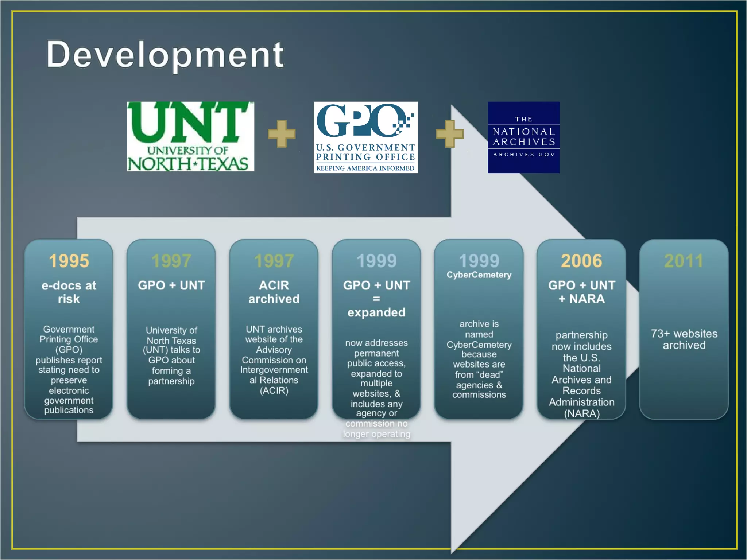
Task: Click the 'GPO + UNT + NARA' heading
Action: [581, 292]
